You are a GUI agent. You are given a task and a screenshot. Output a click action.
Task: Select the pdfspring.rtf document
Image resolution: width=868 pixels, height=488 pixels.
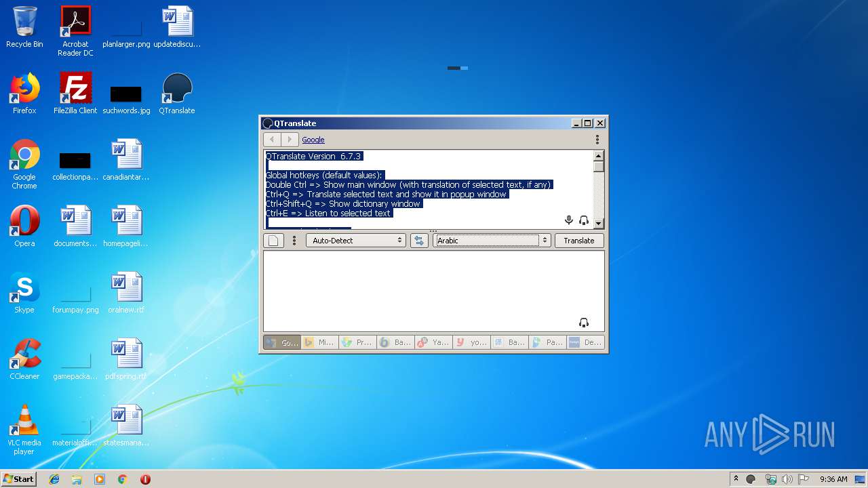[x=126, y=359]
